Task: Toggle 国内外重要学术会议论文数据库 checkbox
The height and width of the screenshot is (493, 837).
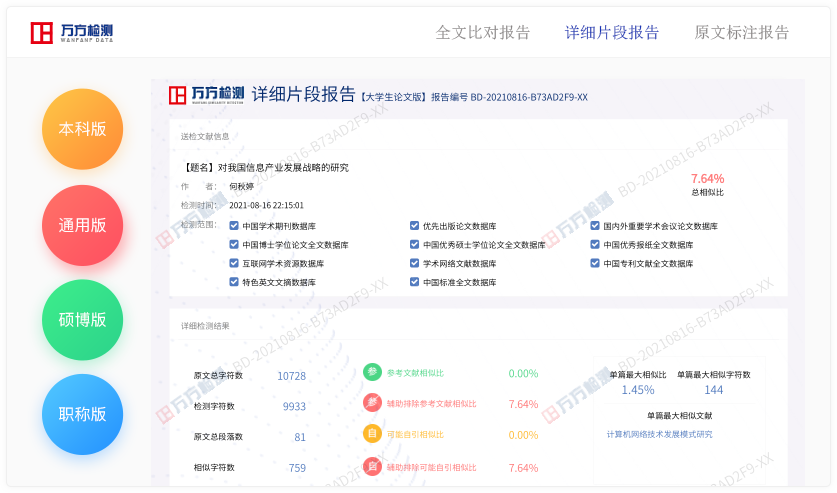Action: [594, 226]
